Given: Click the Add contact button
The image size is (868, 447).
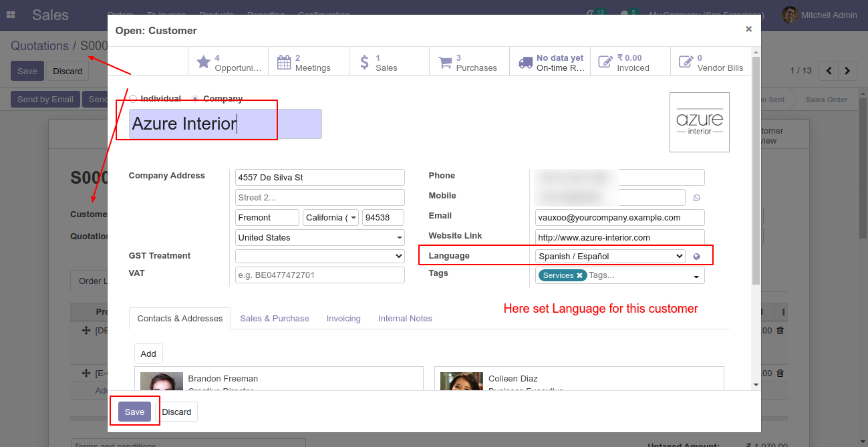Looking at the screenshot, I should point(148,353).
